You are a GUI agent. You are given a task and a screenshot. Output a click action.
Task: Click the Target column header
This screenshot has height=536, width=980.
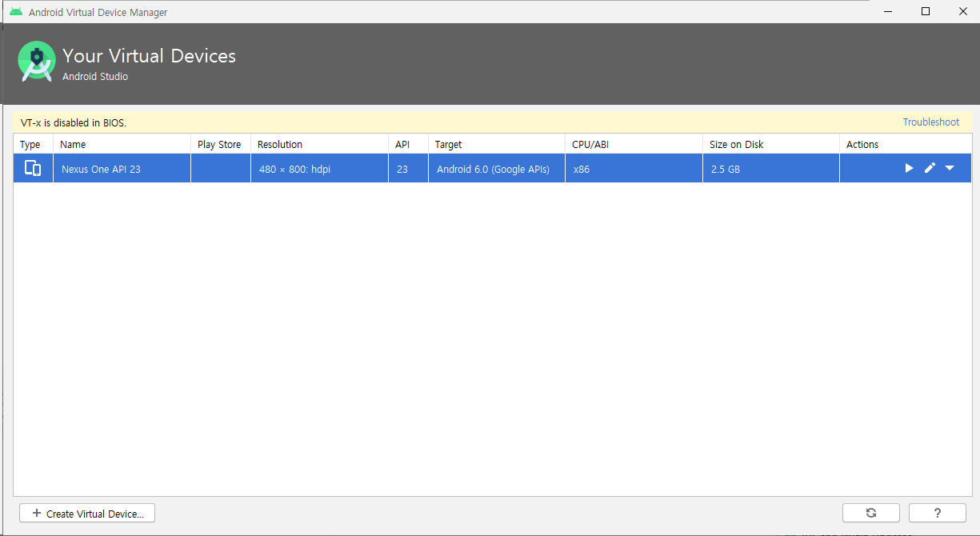[x=448, y=145]
